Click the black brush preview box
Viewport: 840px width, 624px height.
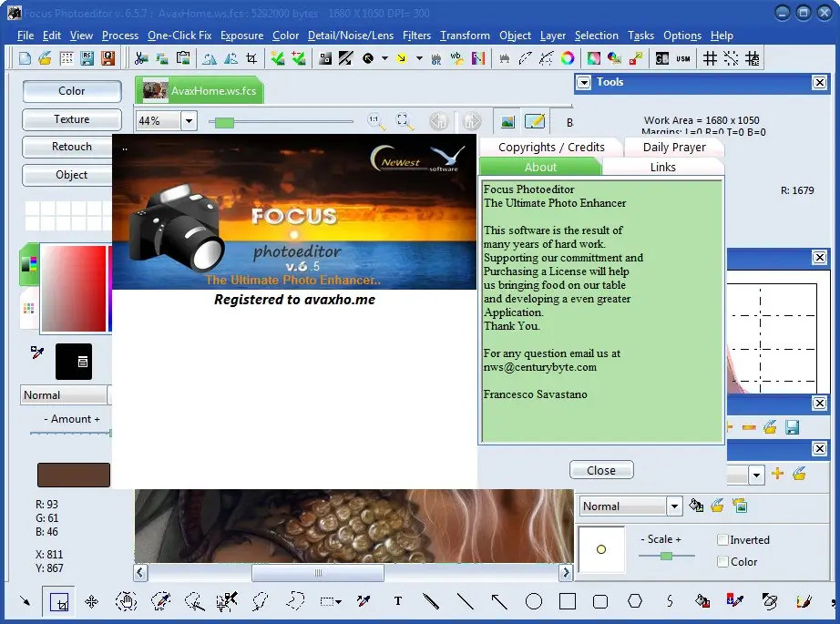74,362
